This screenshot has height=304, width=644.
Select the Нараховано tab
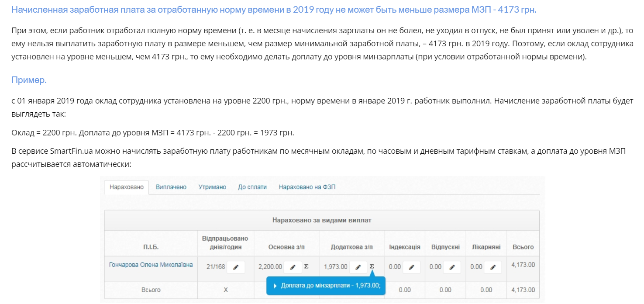pyautogui.click(x=126, y=187)
